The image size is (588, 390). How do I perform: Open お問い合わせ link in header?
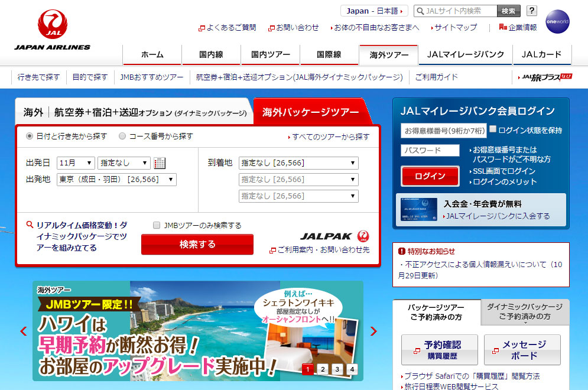tap(294, 27)
